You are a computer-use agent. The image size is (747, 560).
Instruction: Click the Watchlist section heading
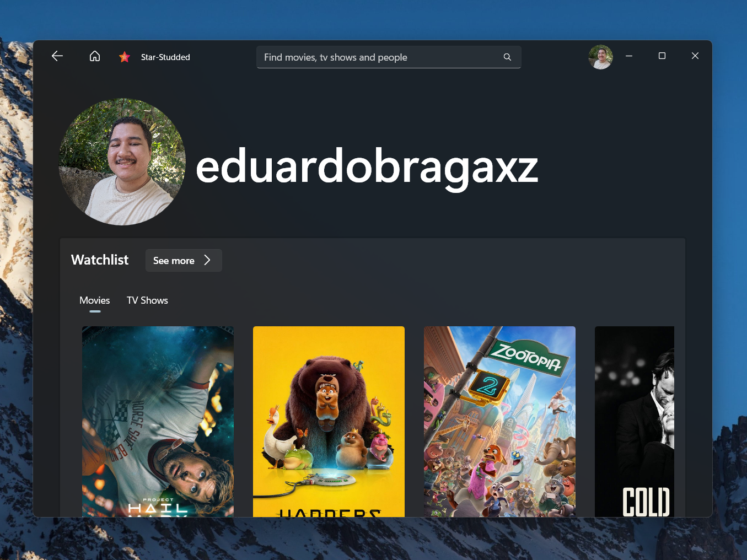coord(100,260)
